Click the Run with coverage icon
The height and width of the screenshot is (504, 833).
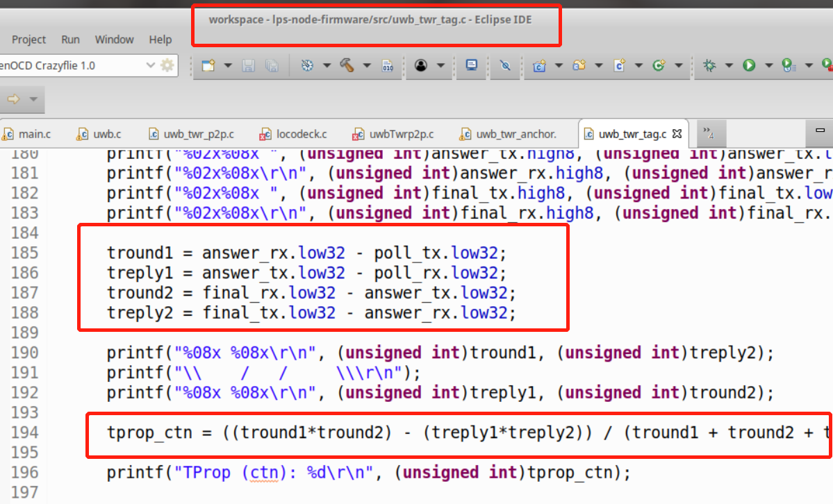tap(789, 65)
